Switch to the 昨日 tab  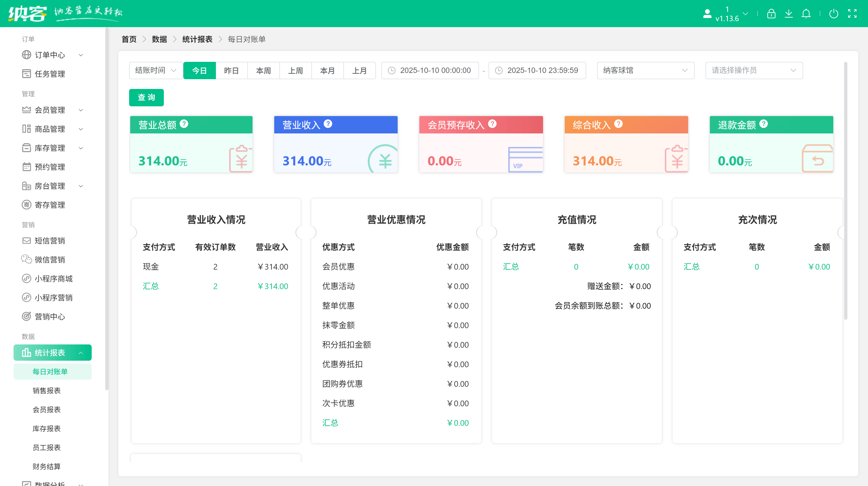(x=231, y=71)
